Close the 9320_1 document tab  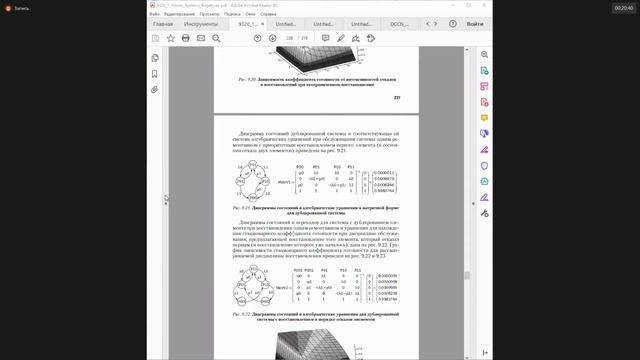[262, 24]
